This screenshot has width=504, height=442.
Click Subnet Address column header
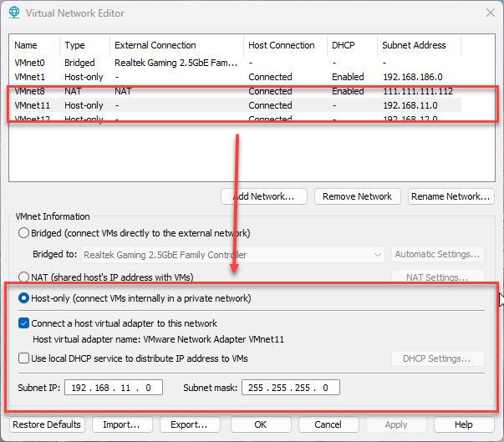pyautogui.click(x=419, y=45)
